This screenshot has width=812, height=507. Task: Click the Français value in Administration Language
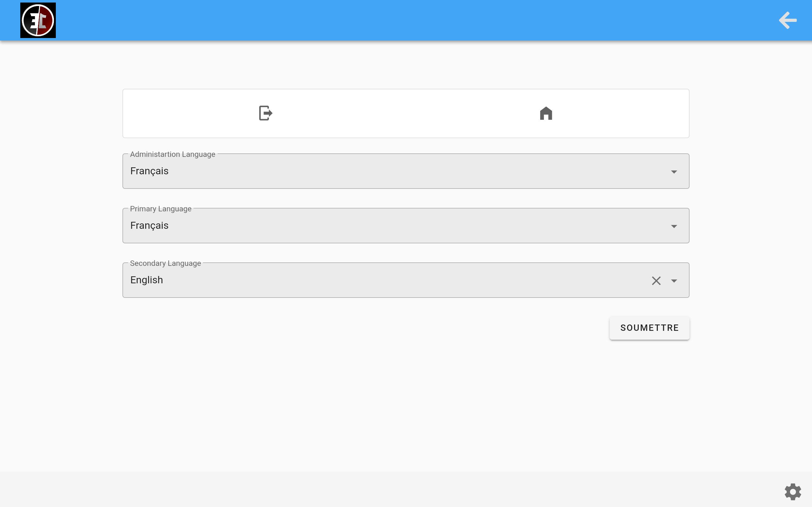[149, 171]
